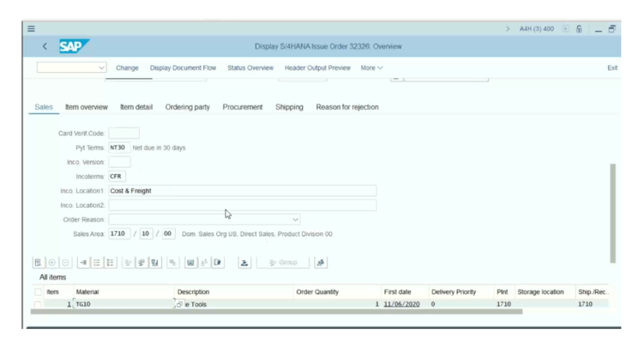This screenshot has width=644, height=346.
Task: Click the vertical scrollbar thumb
Action: click(613, 213)
